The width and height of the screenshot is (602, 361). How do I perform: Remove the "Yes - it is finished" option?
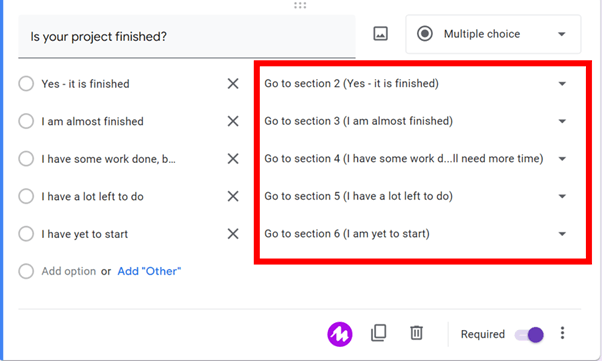tap(233, 84)
